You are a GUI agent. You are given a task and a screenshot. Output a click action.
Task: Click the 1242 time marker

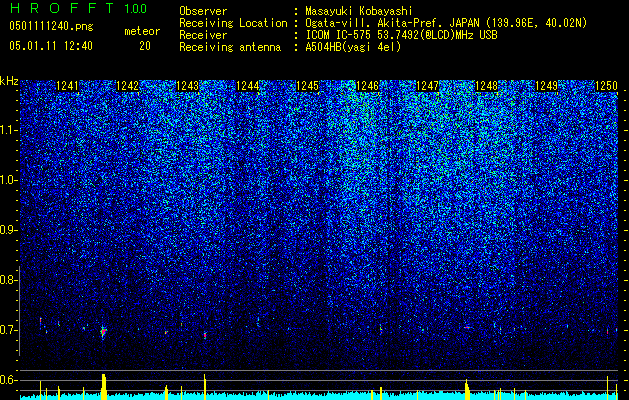pyautogui.click(x=127, y=86)
